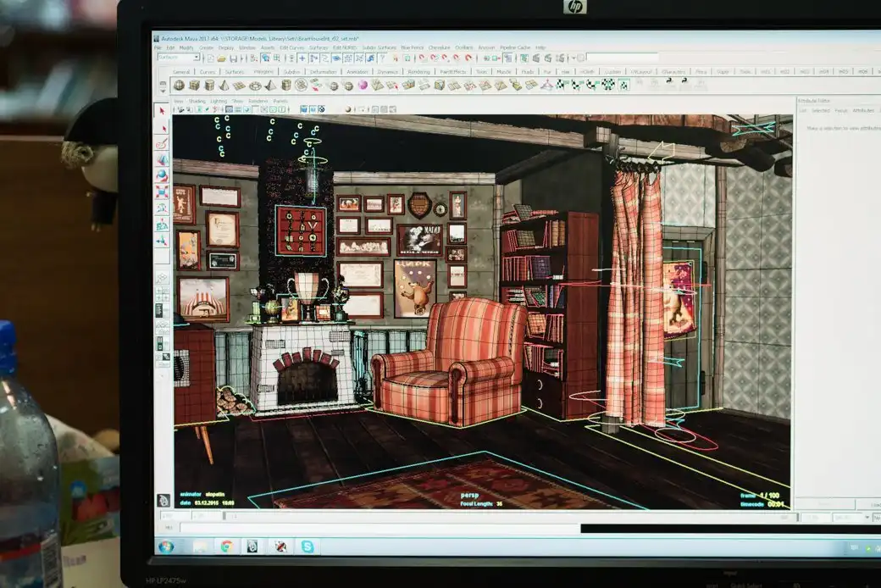Click the pink sphere shelf icon
This screenshot has height=588, width=881.
363,85
